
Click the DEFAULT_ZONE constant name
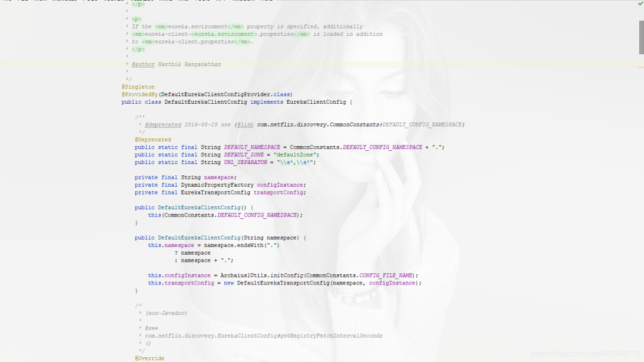click(x=244, y=155)
